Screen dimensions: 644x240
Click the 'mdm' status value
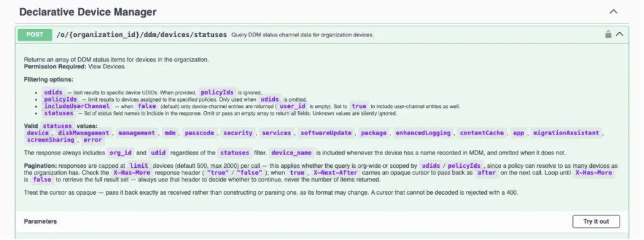(170, 133)
